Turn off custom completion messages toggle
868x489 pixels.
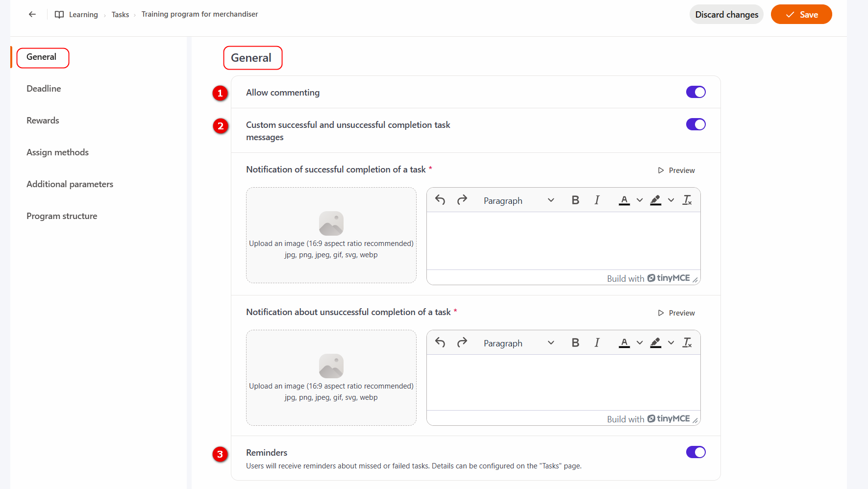pyautogui.click(x=695, y=124)
